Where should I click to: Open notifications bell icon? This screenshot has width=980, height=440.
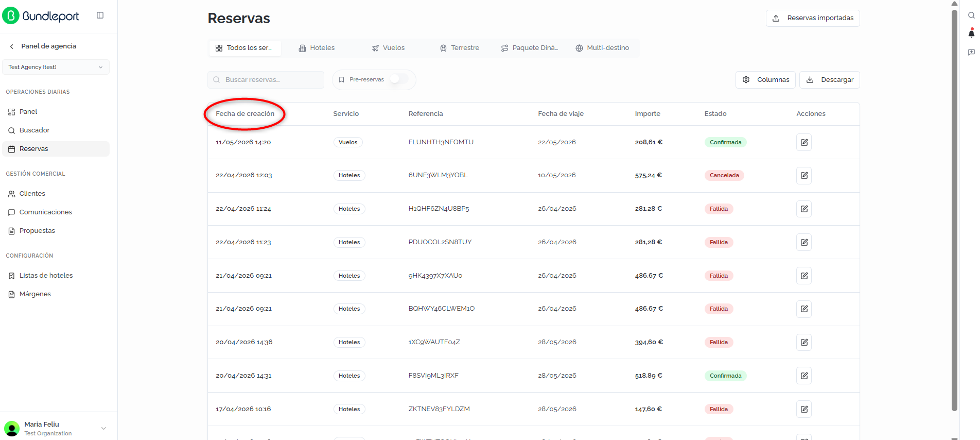[971, 33]
